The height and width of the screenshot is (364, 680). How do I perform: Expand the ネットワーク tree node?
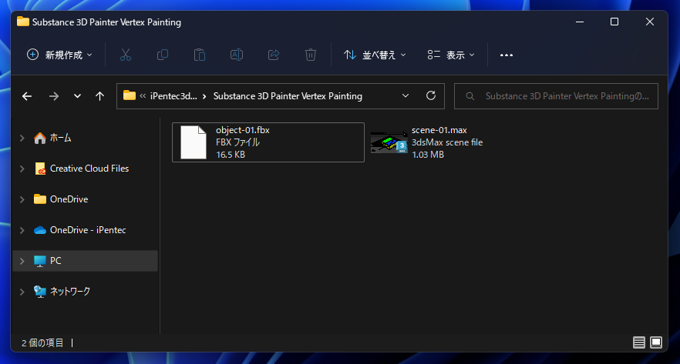point(22,292)
